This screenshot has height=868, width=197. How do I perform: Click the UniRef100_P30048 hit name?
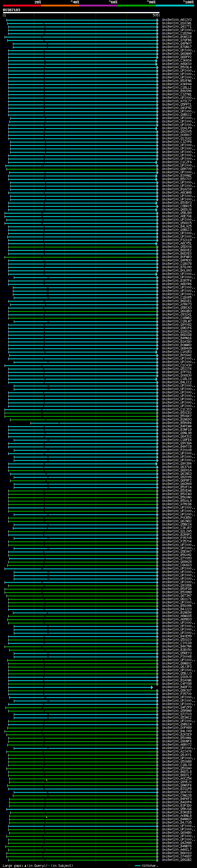[x=177, y=656]
